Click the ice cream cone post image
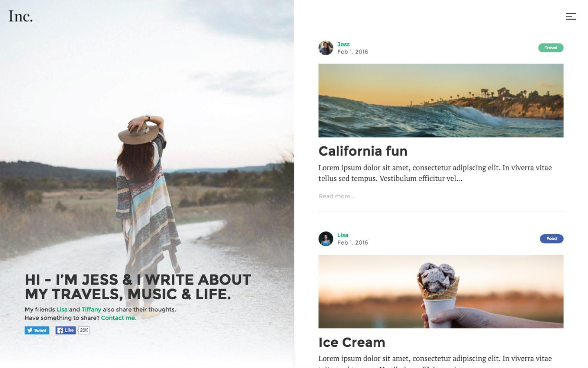 [x=441, y=292]
